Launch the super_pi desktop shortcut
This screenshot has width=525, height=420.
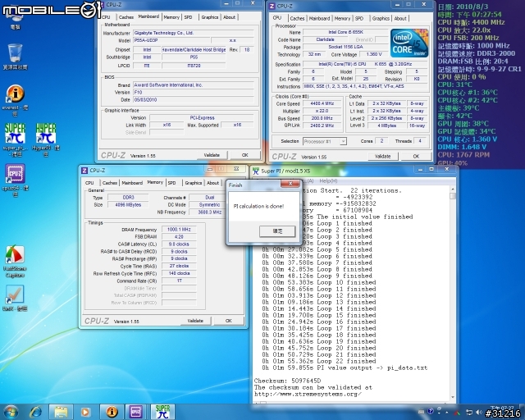(15, 140)
